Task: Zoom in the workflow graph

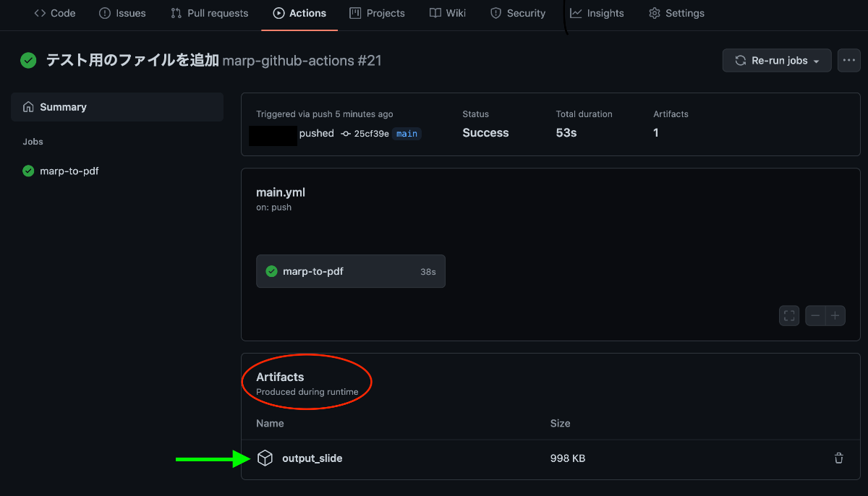Action: coord(835,316)
